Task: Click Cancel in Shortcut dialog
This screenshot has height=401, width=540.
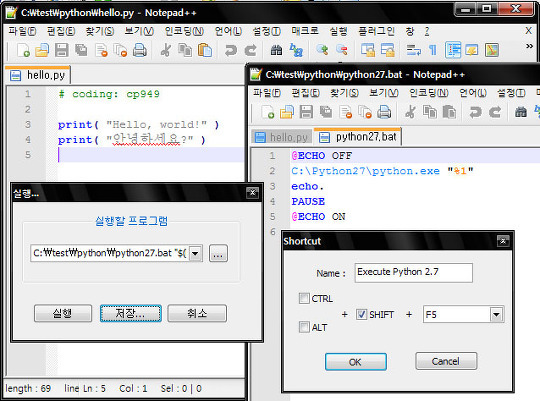Action: point(446,361)
